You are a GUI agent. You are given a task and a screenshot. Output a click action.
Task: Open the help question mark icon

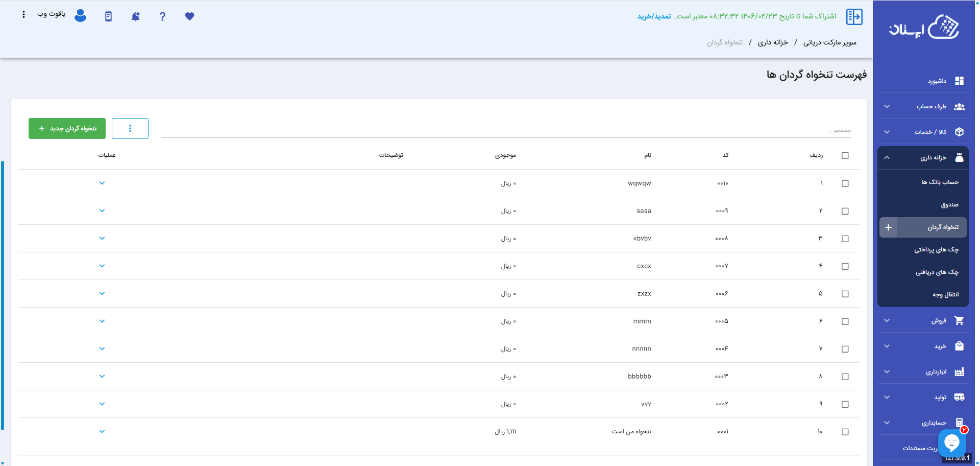pos(162,16)
